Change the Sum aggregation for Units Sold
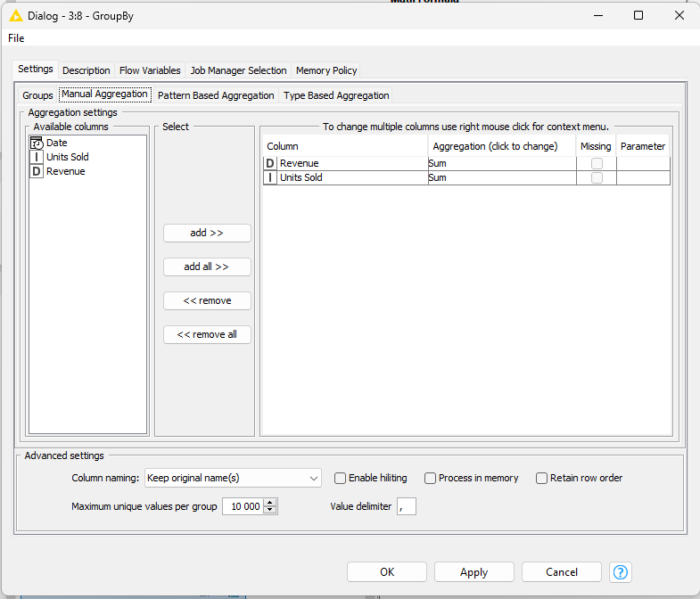This screenshot has width=700, height=599. click(x=500, y=177)
